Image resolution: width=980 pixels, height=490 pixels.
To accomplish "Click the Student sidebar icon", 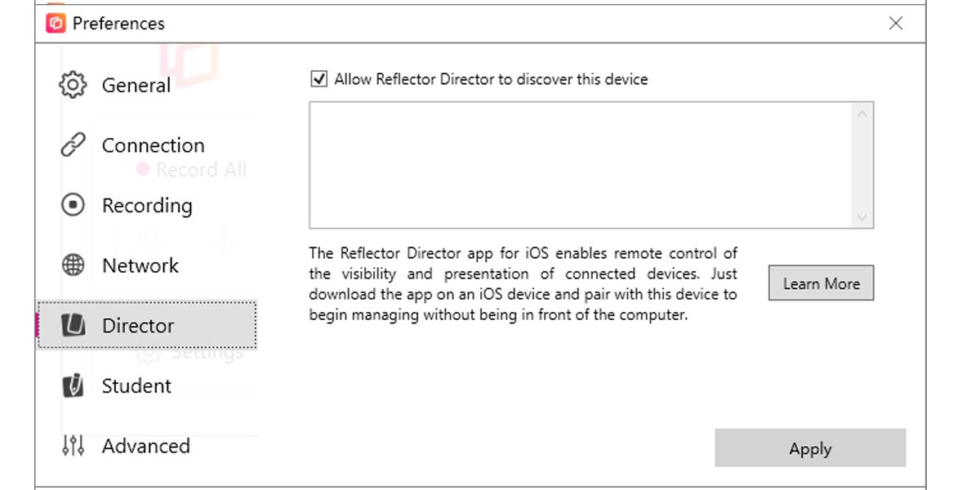I will (x=73, y=385).
